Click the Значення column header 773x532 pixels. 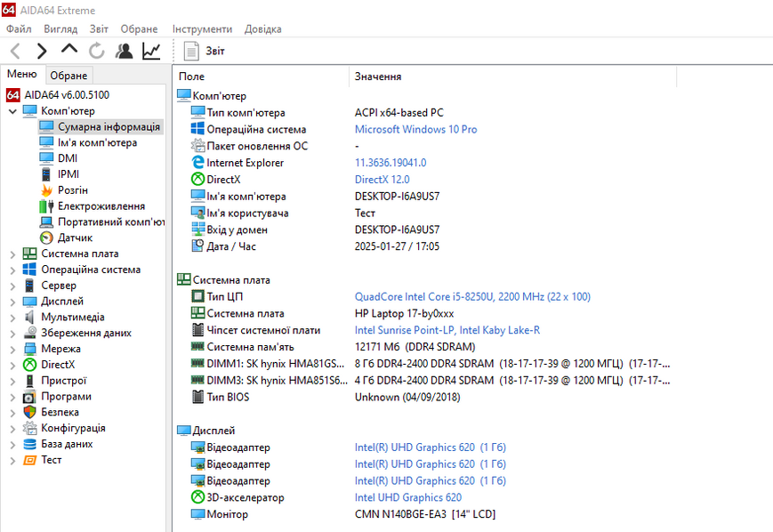tap(513, 77)
